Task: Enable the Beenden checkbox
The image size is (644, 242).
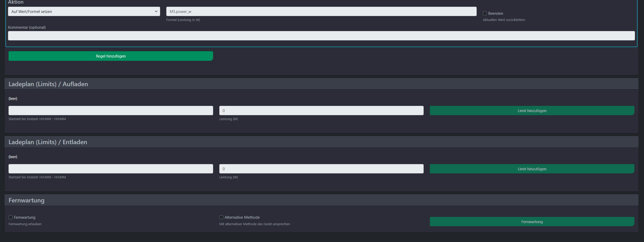Action: point(485,13)
